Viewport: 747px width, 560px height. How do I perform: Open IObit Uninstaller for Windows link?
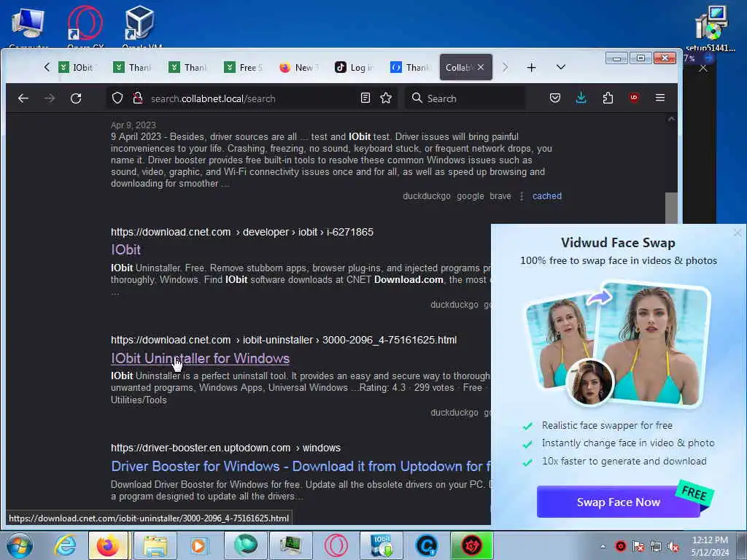coord(200,358)
